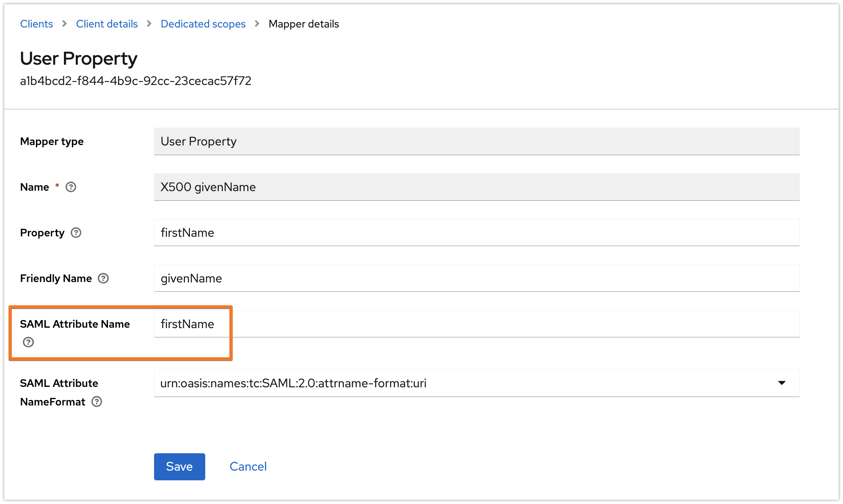
Task: Cancel mapper editing
Action: tap(248, 466)
